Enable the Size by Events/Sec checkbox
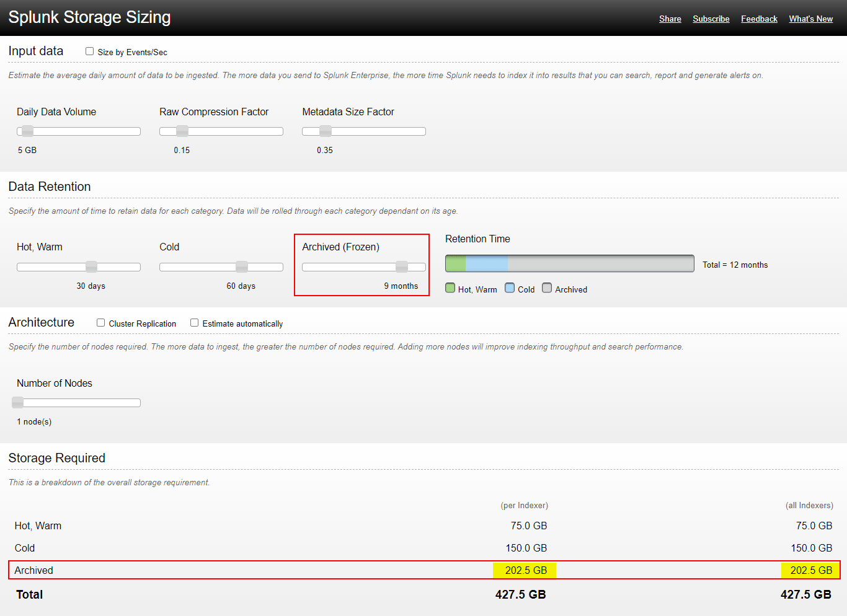847x616 pixels. pos(89,51)
